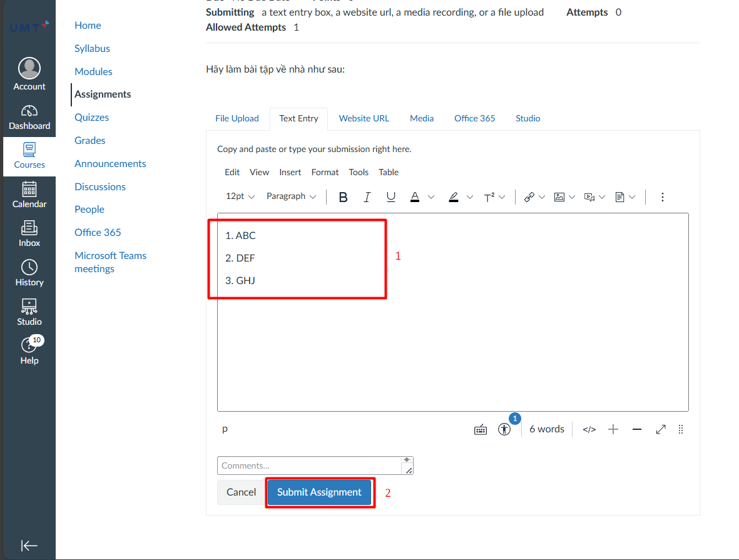Toggle underline formatting
Image resolution: width=739 pixels, height=560 pixels.
pos(390,197)
